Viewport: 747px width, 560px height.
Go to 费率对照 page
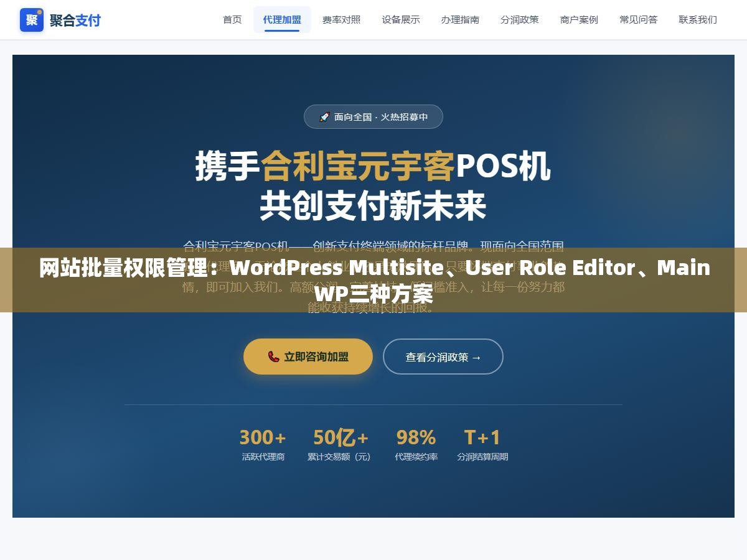[x=341, y=20]
